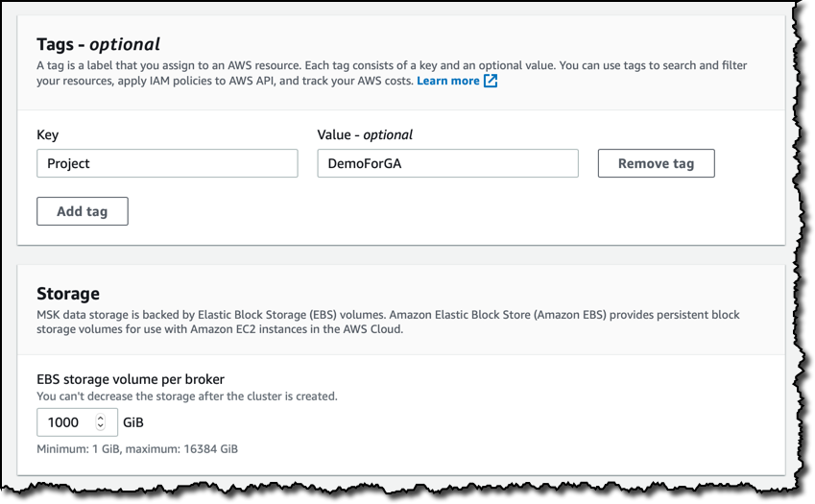
Task: Click the EBS storage volume per broker label
Action: pyautogui.click(x=131, y=379)
